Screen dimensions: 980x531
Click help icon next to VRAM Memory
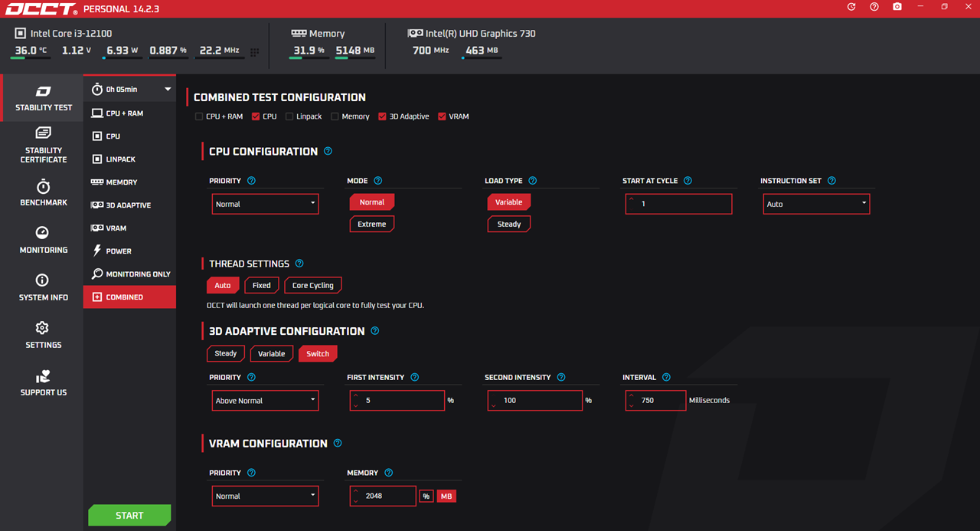click(x=388, y=474)
